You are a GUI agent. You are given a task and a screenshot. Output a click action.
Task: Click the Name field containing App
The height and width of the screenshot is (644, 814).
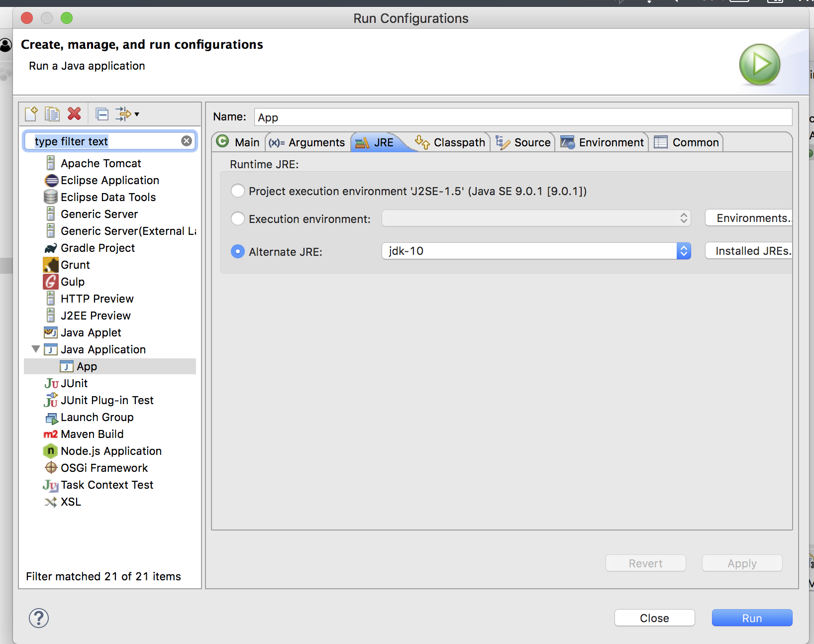(523, 117)
